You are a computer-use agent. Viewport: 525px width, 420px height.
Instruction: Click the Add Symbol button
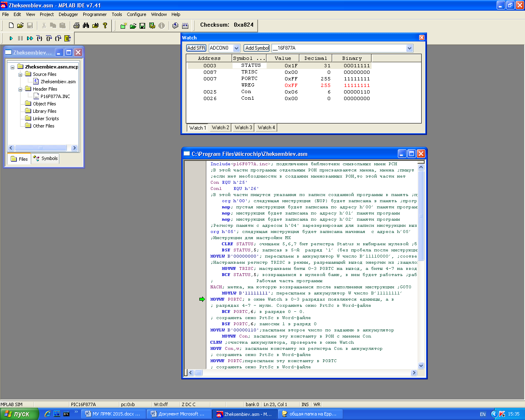point(257,48)
